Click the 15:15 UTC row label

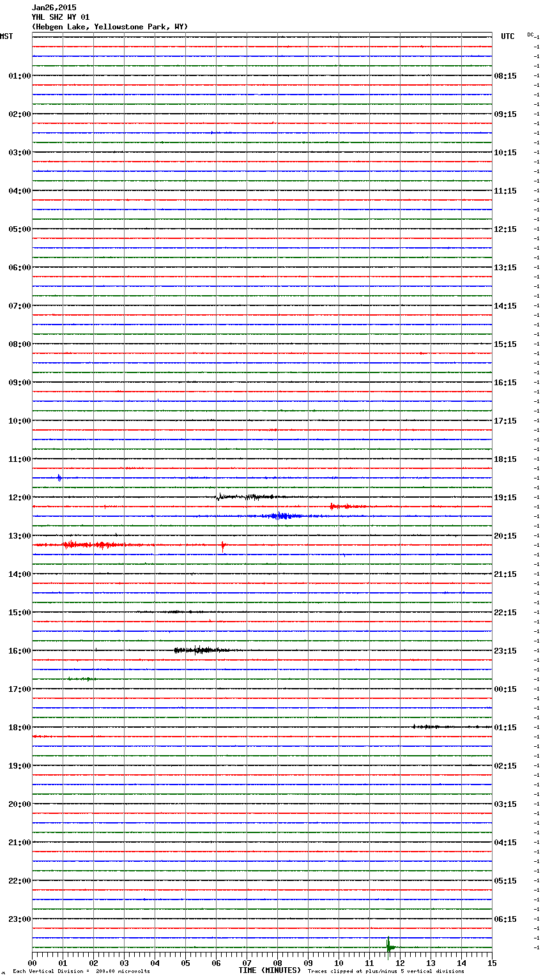505,344
